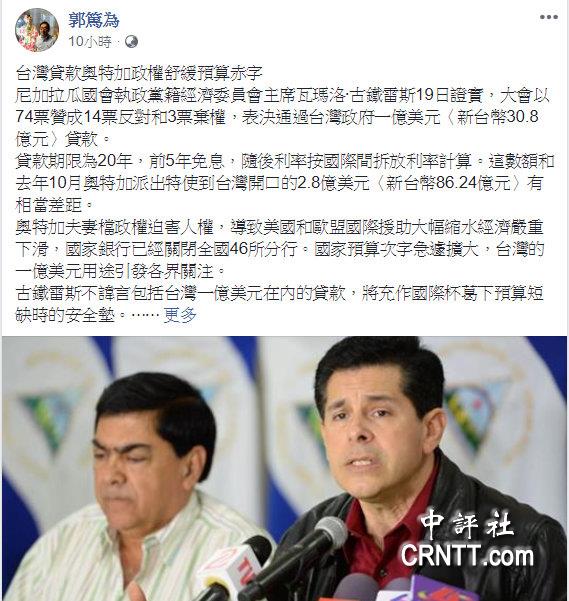Viewport: 569px width, 601px height.
Task: Expand the post text with 更多
Action: (180, 315)
